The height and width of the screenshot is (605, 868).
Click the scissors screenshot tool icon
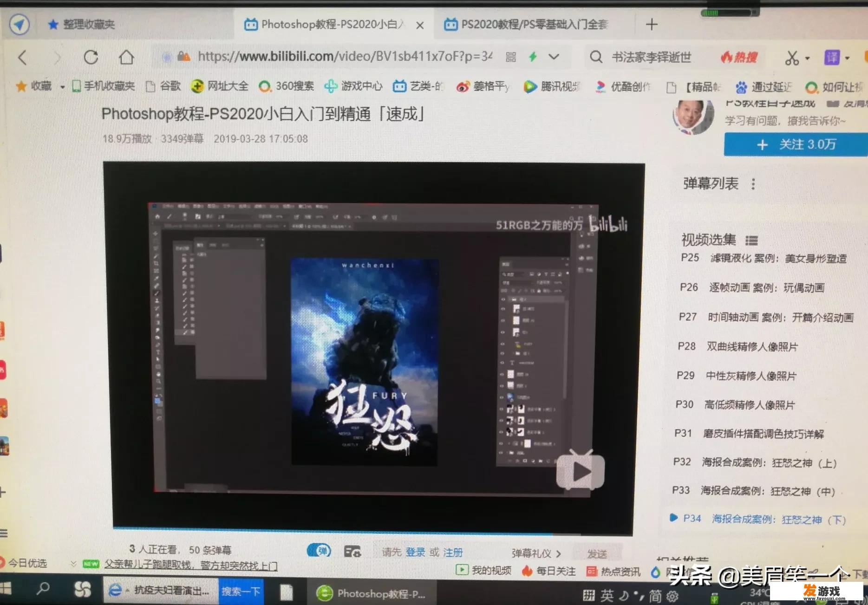click(792, 58)
